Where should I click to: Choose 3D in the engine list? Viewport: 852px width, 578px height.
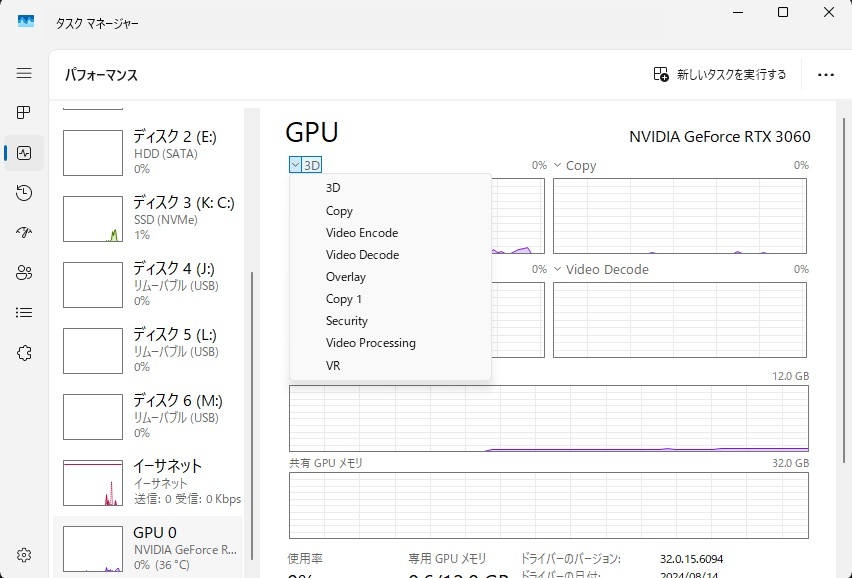390,188
